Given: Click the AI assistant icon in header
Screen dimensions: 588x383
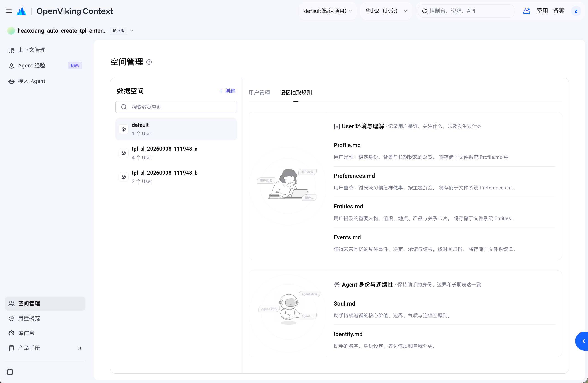Looking at the screenshot, I should (x=527, y=11).
